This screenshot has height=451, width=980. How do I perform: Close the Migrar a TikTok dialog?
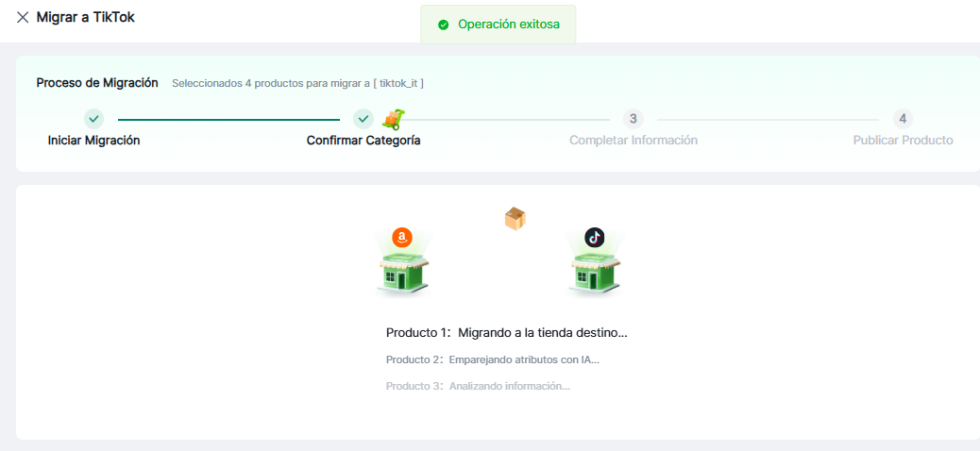pyautogui.click(x=23, y=17)
